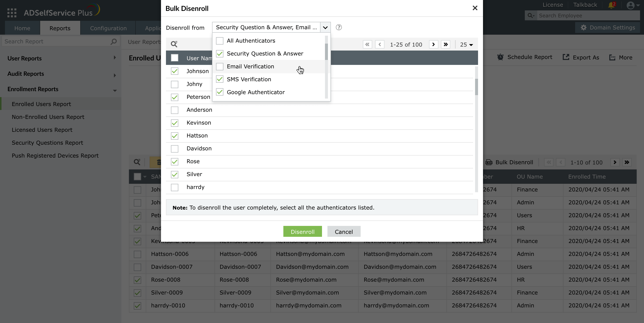The width and height of the screenshot is (644, 323).
Task: Switch to the Configuration tab
Action: 108,28
